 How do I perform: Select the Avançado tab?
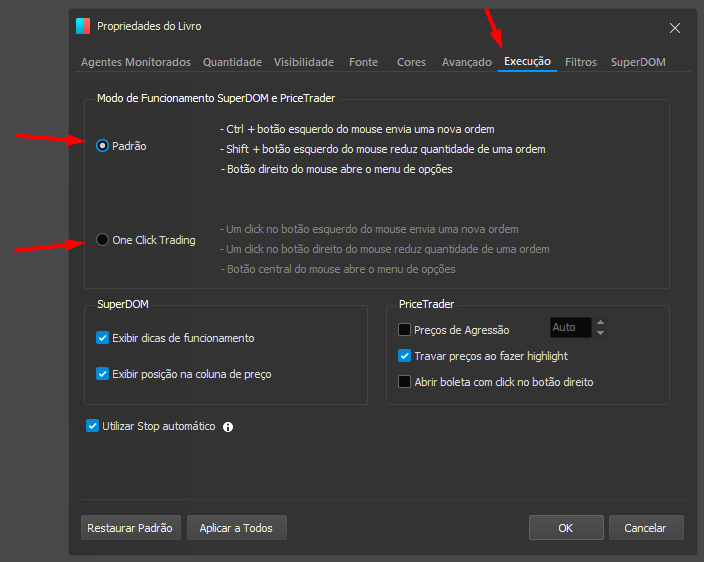click(x=466, y=62)
